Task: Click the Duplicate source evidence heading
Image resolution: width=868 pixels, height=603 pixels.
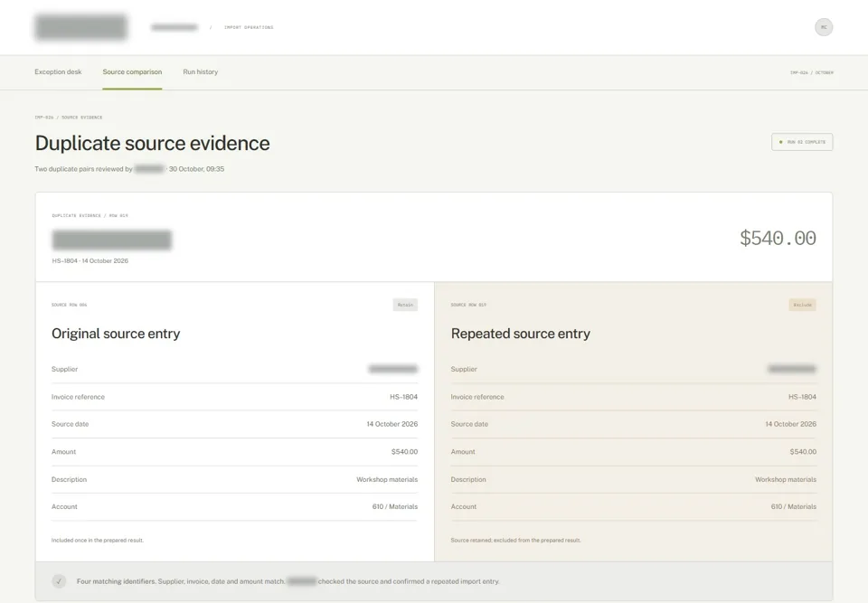Action: (152, 143)
